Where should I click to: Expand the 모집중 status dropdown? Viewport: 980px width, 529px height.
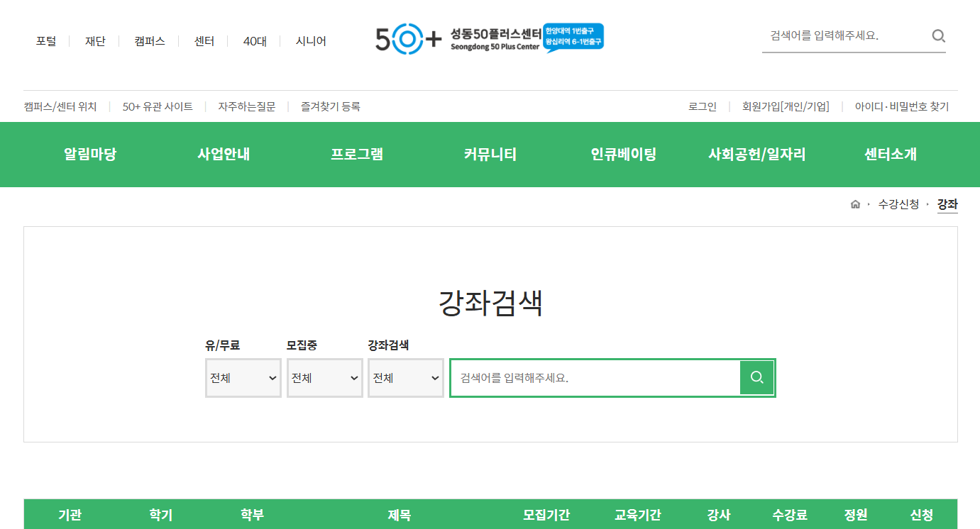coord(325,378)
